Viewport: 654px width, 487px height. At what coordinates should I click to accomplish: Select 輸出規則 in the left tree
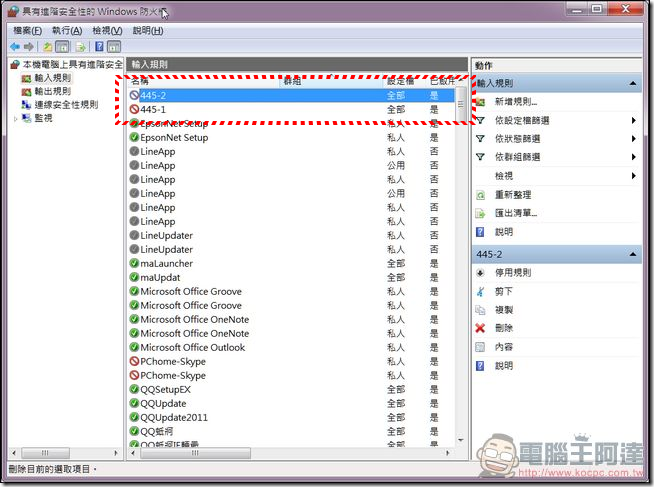[53, 91]
